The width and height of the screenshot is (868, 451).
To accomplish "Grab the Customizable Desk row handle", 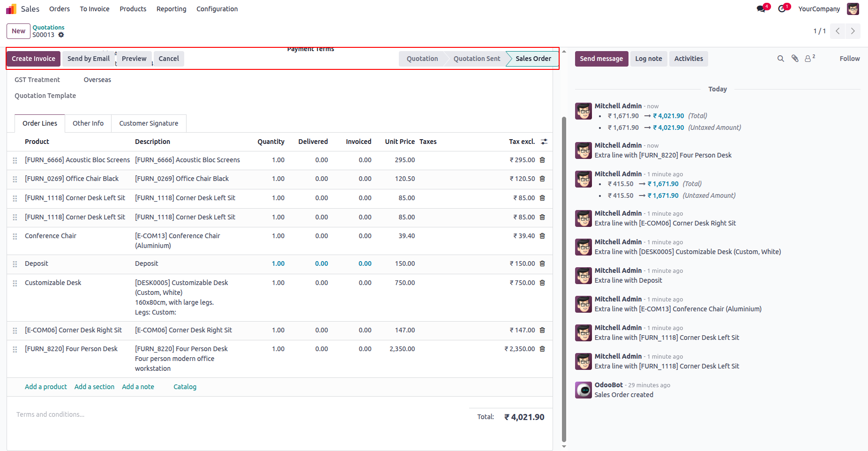I will point(15,283).
